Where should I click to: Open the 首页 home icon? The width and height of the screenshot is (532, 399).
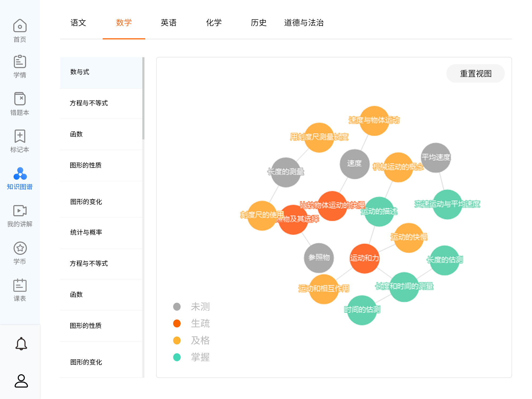[20, 26]
